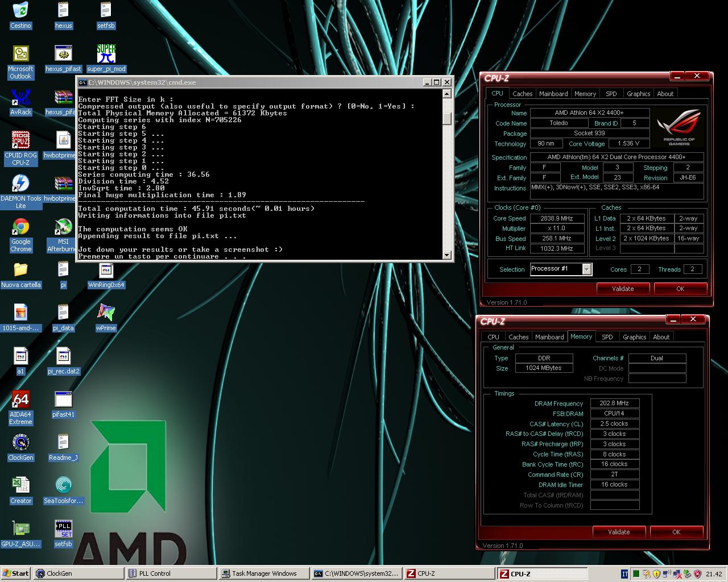Open Readme_J text file

pos(63,447)
